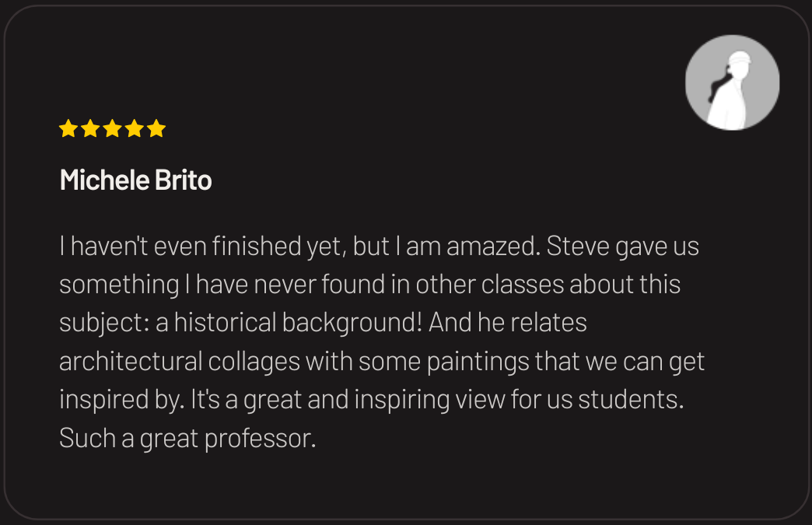Click the line starting "something I have never"

pyautogui.click(x=369, y=285)
